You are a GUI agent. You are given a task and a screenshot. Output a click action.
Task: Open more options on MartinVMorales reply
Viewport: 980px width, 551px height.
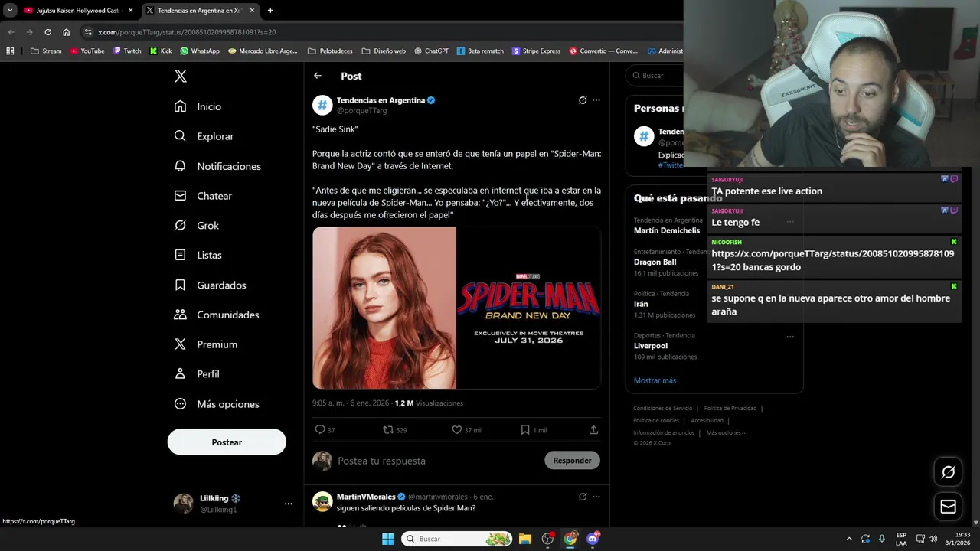pos(596,497)
